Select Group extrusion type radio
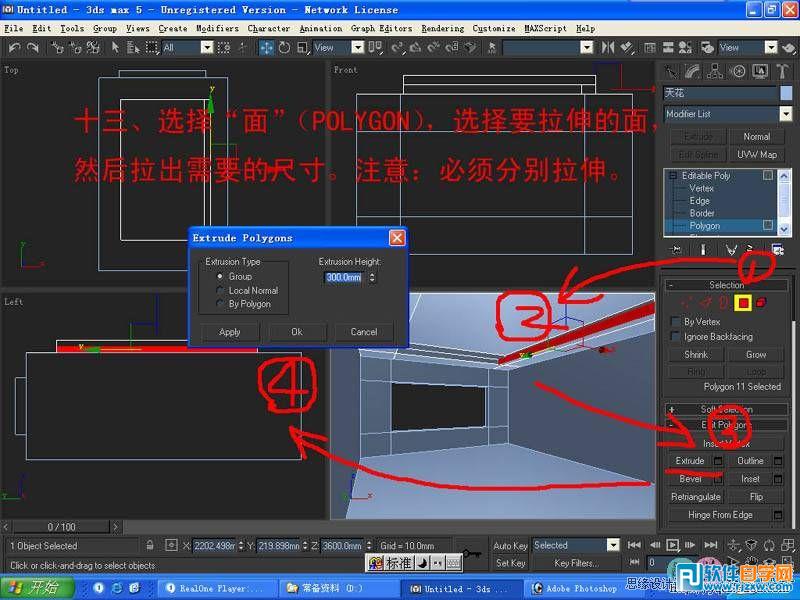Screen dimensions: 800x600 coord(220,276)
